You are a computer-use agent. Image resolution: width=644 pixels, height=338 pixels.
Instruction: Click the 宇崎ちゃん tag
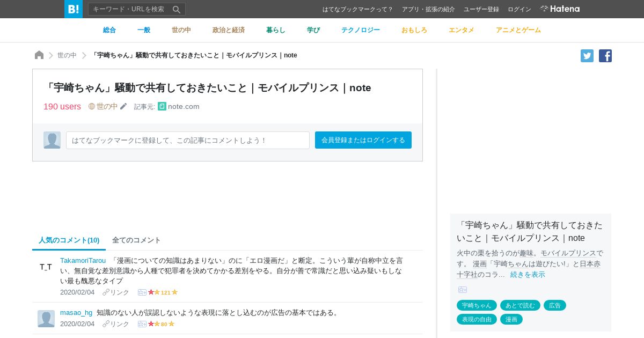click(477, 305)
